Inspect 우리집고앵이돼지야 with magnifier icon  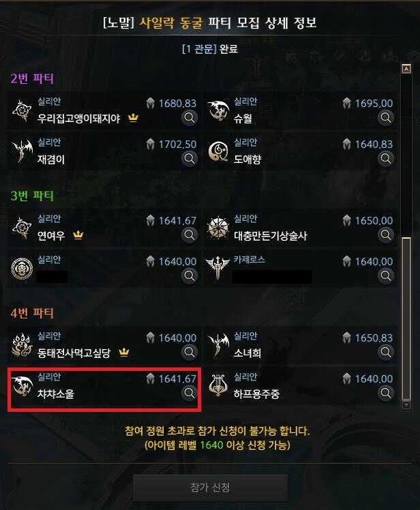coord(190,118)
